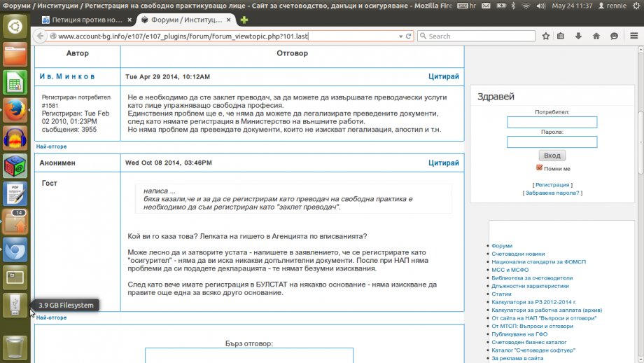Launch Chromium browser from dock
The width and height of the screenshot is (644, 363).
[x=15, y=249]
